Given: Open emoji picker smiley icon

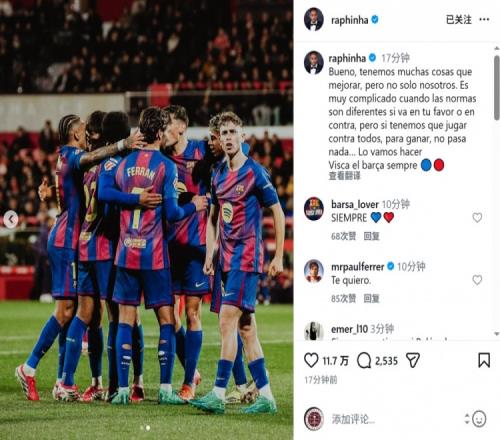Looking at the screenshot, I should 479,419.
